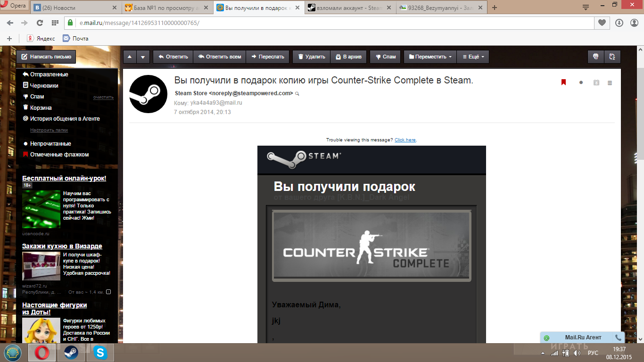Viewport: 644px width, 362px height.
Task: Expand the Переместить dropdown
Action: point(430,57)
